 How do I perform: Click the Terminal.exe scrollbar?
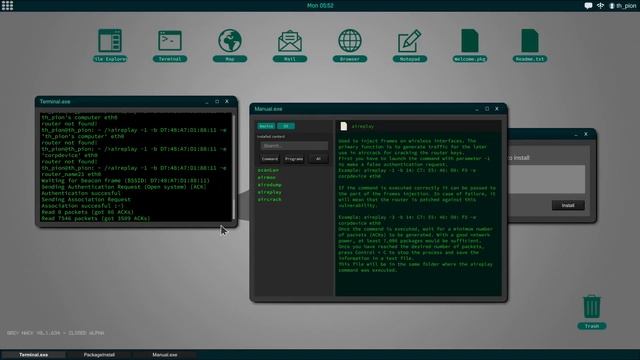tap(233, 167)
